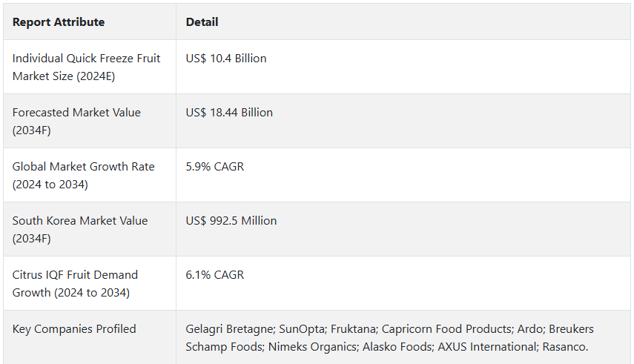Click the Alasko Foods company name
This screenshot has width=634, height=364.
tap(397, 347)
